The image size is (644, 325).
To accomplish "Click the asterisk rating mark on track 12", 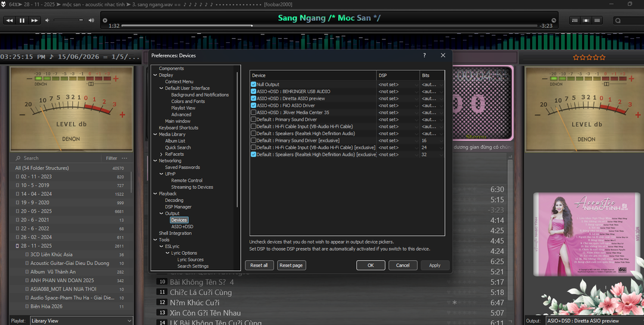I will [x=455, y=303].
